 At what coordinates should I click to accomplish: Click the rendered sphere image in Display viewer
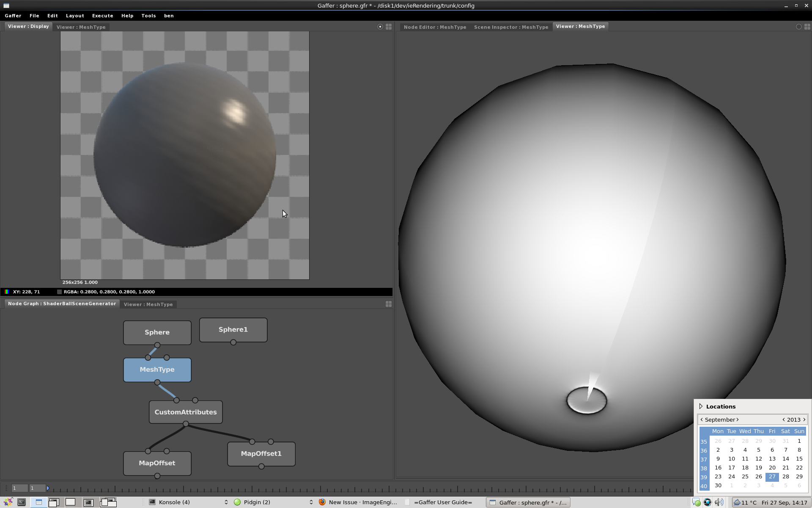(x=185, y=155)
